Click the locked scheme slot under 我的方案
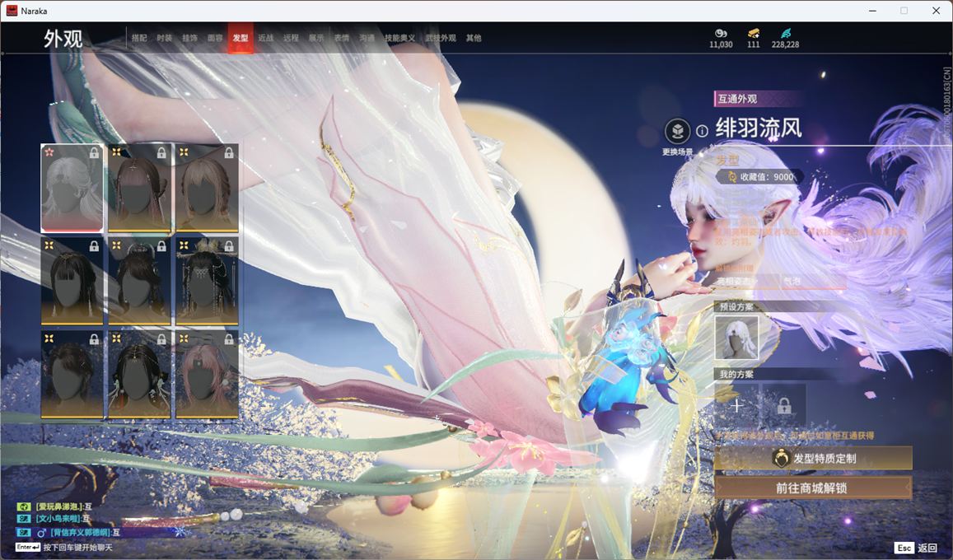 784,406
